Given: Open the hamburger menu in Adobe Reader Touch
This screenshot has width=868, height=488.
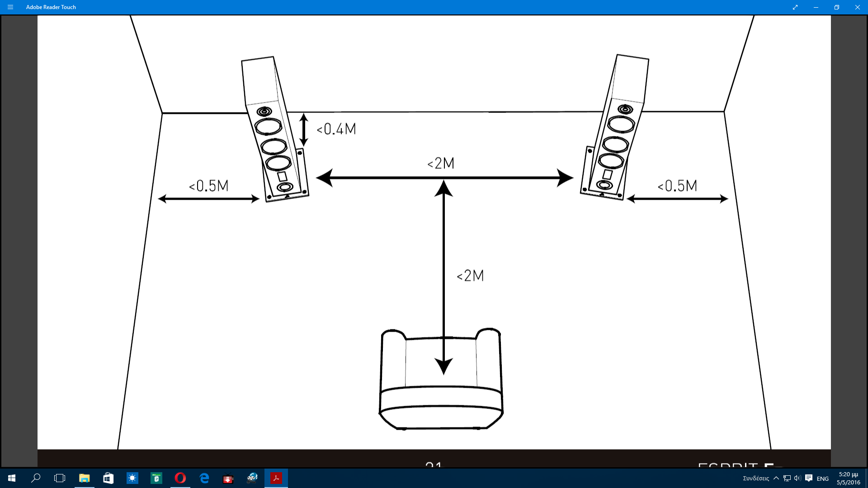Looking at the screenshot, I should tap(10, 7).
